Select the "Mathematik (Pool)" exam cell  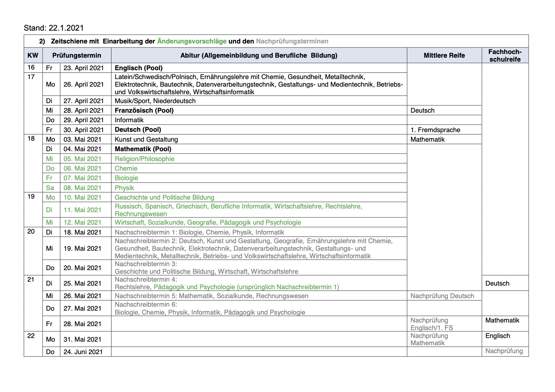coord(143,149)
